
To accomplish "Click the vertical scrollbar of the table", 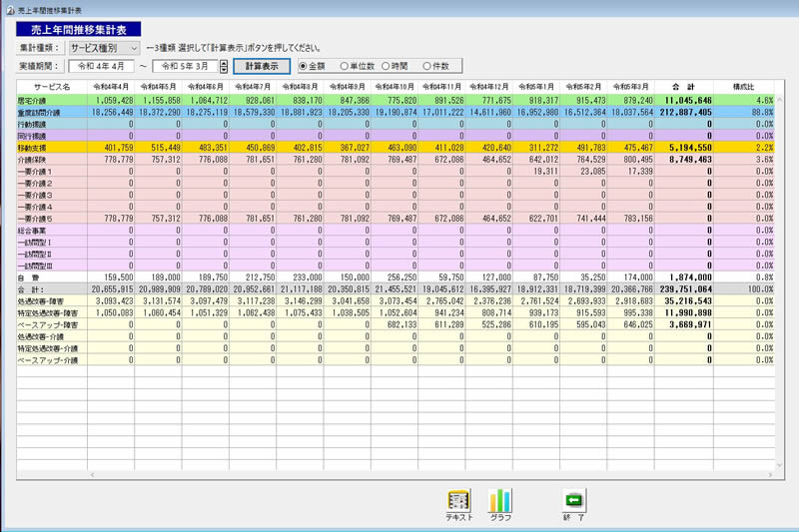I will click(x=779, y=282).
